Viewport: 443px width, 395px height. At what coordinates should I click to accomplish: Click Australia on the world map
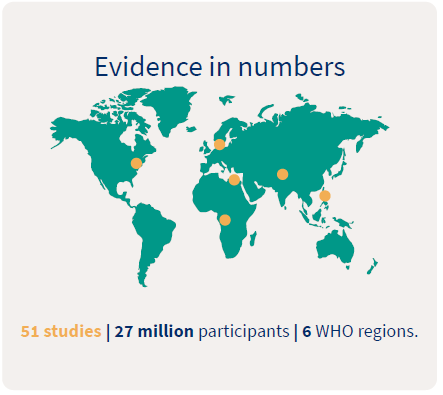(335, 247)
